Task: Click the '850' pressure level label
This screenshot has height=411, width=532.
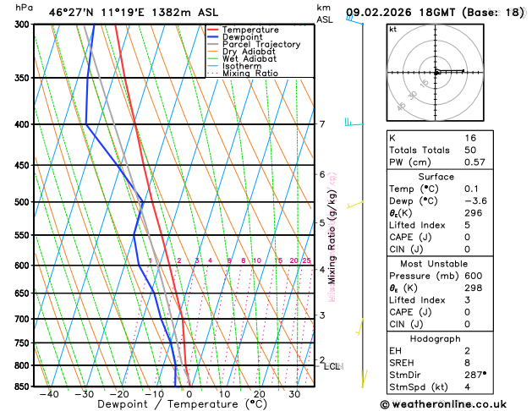Action: [24, 386]
